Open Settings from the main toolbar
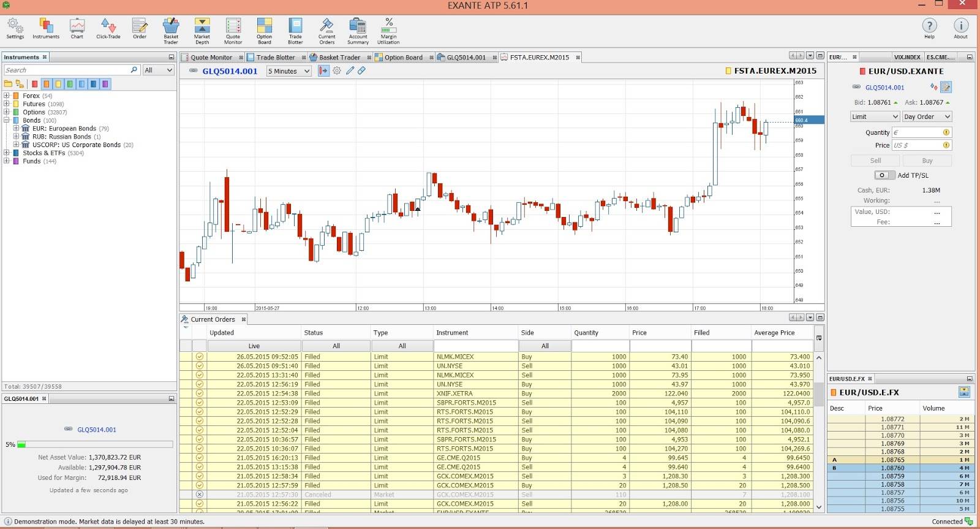980x529 pixels. [15, 28]
